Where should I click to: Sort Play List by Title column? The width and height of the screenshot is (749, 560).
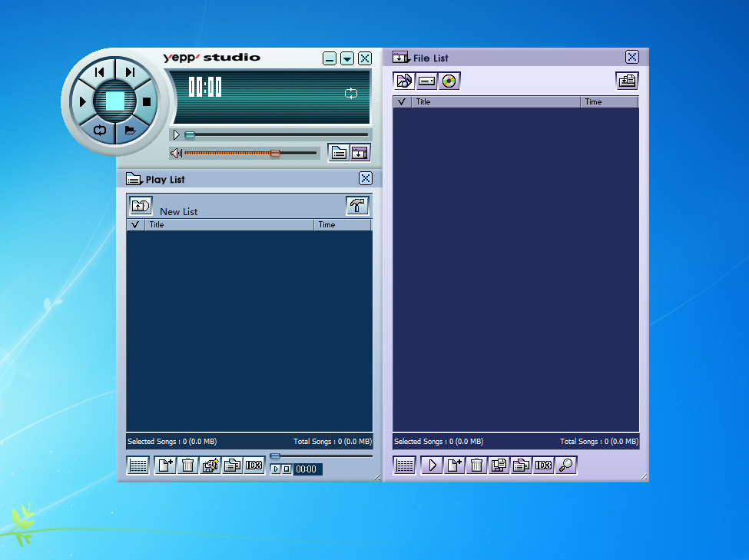229,224
